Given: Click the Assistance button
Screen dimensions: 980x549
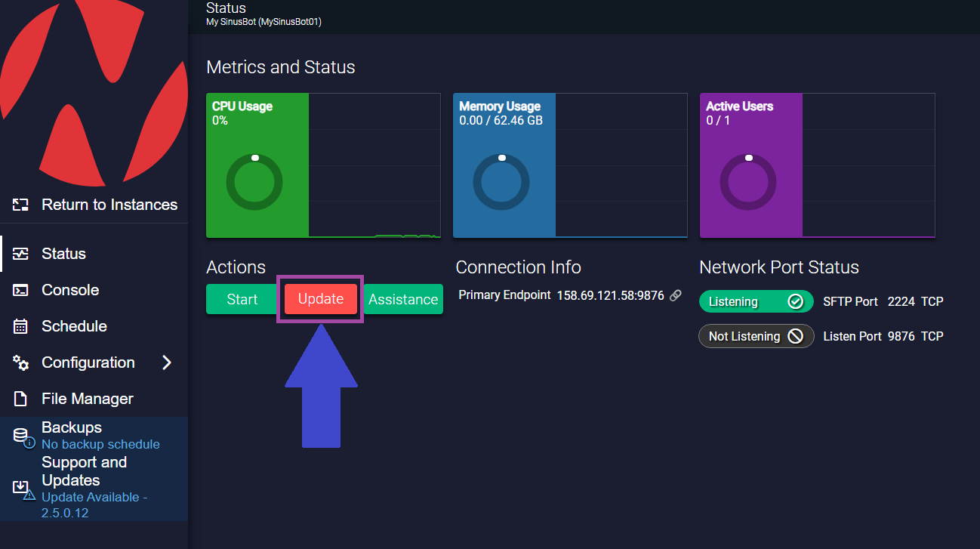Looking at the screenshot, I should (402, 299).
